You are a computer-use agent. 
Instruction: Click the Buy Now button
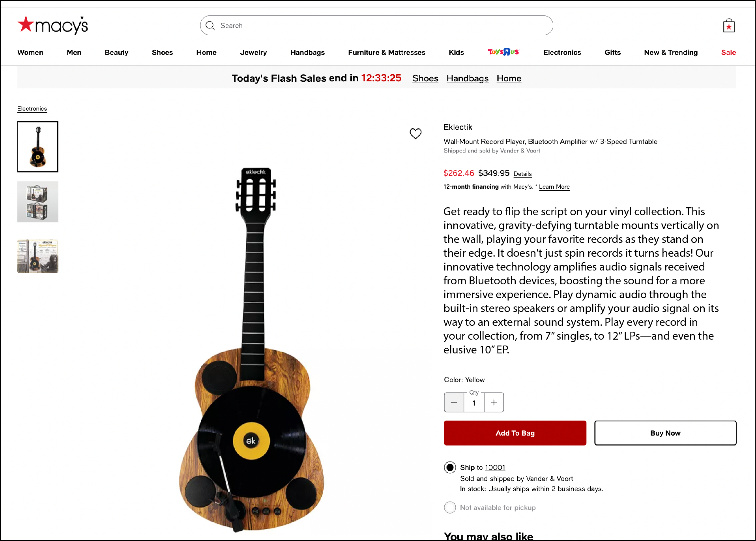pos(665,433)
